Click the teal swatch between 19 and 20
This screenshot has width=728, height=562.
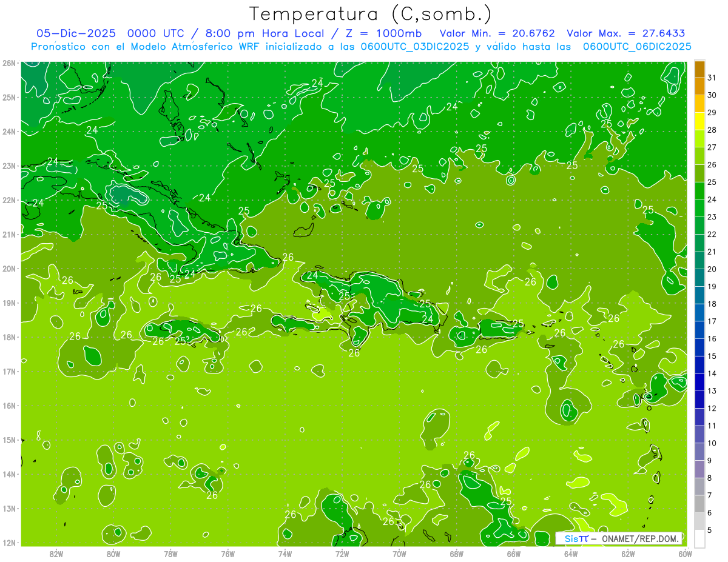click(699, 278)
